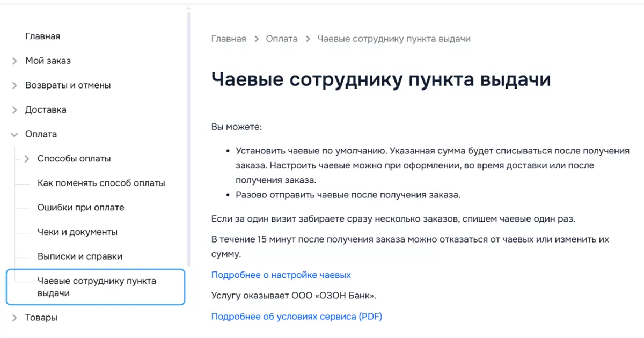
Task: Collapse the Оплата section chevron
Action: tap(14, 134)
